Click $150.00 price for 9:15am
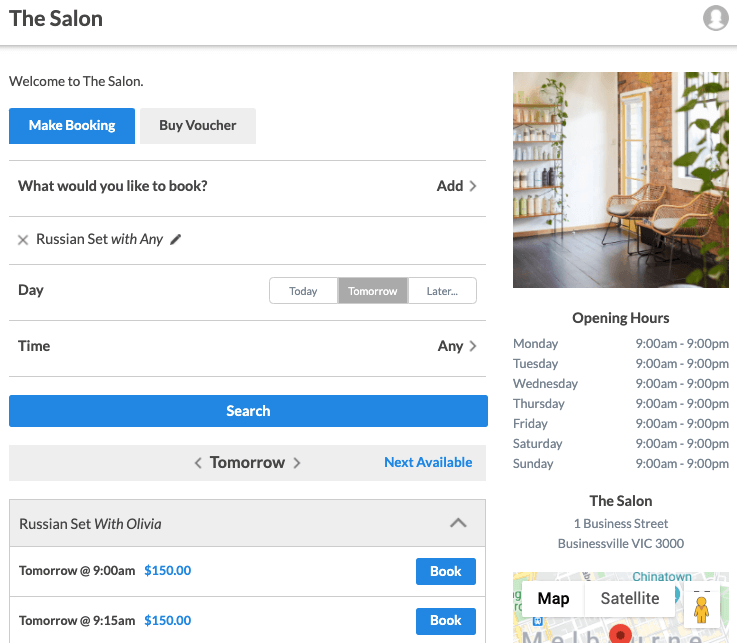The width and height of the screenshot is (737, 643). pyautogui.click(x=167, y=620)
